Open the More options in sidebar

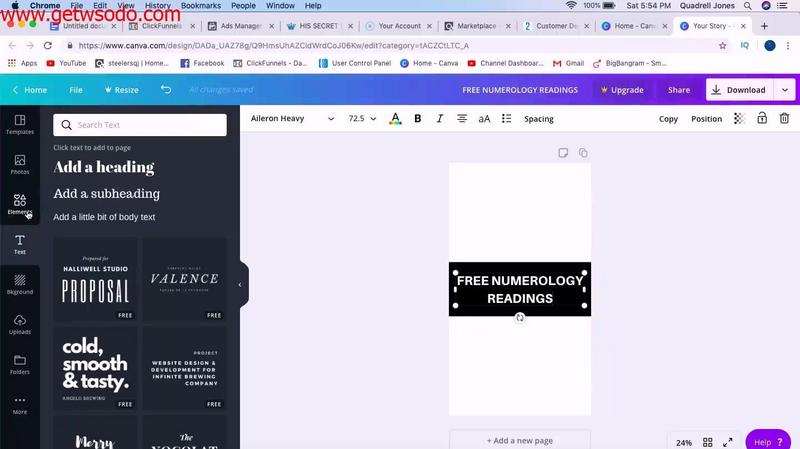pyautogui.click(x=20, y=405)
